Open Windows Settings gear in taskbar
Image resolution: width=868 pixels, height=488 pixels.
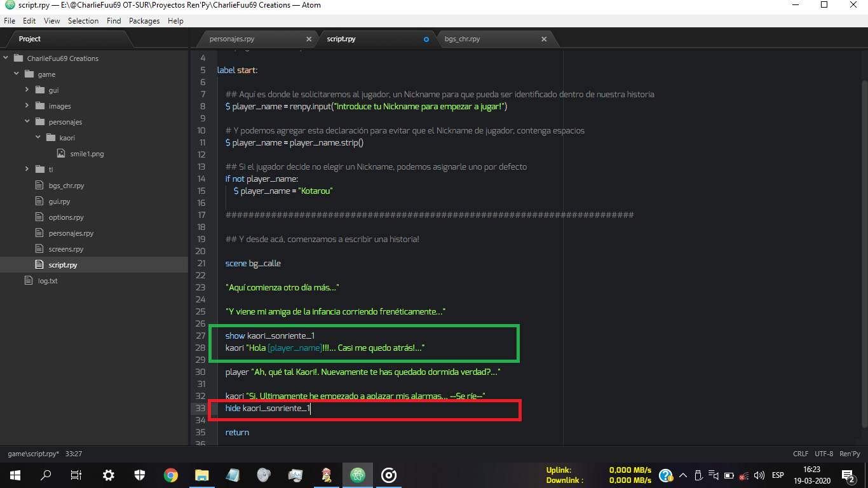109,475
